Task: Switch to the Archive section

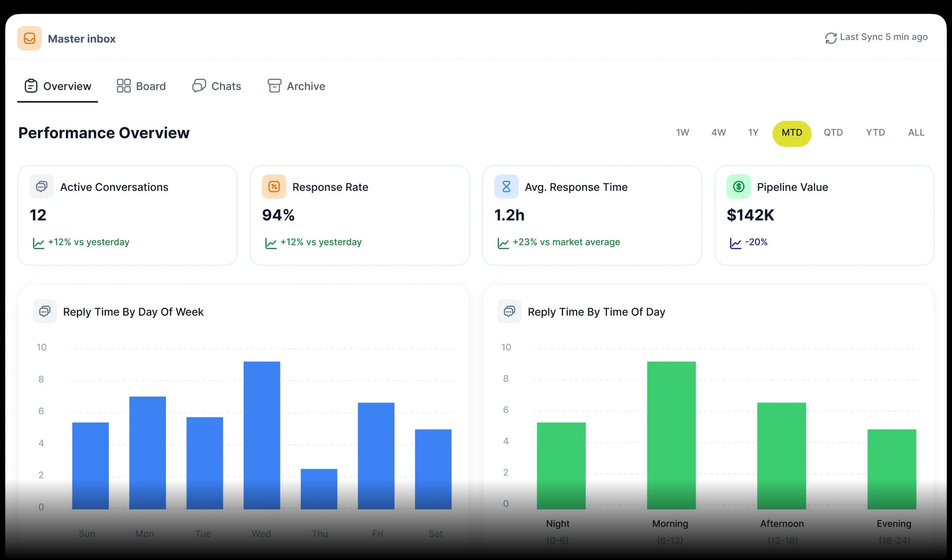Action: point(296,86)
